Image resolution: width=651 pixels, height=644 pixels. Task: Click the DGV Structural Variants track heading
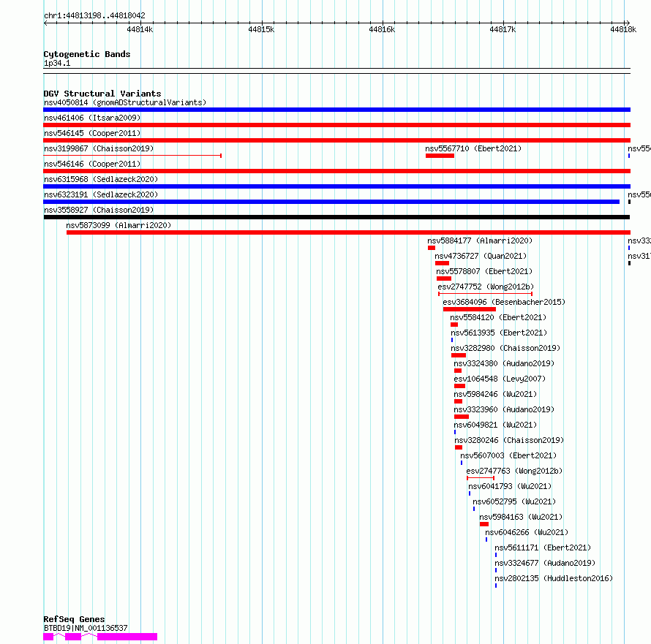[x=102, y=94]
